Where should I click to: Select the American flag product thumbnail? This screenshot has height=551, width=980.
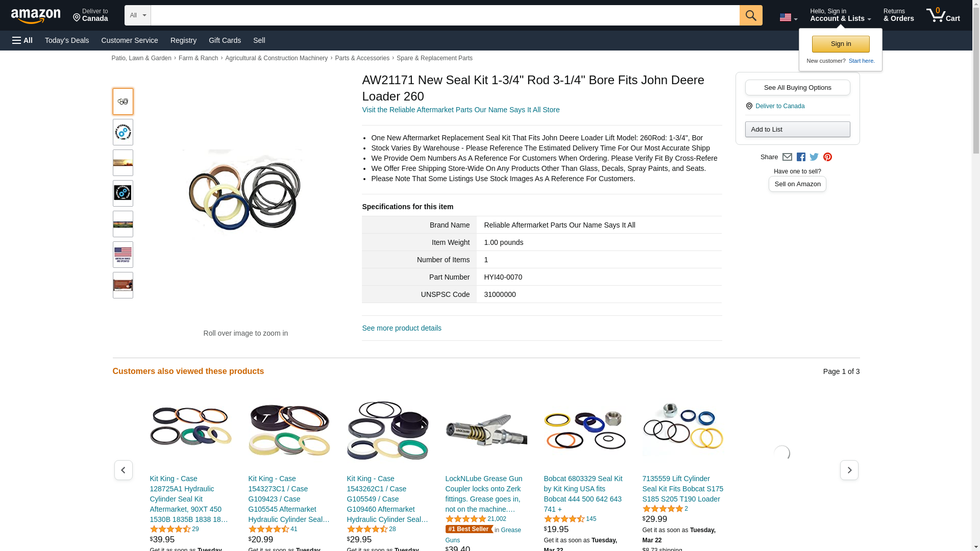[123, 255]
